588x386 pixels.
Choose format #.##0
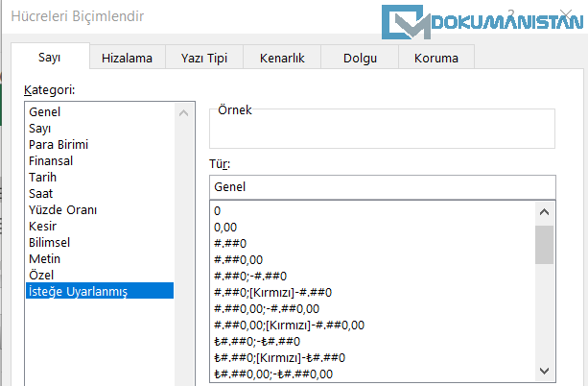[x=373, y=244]
